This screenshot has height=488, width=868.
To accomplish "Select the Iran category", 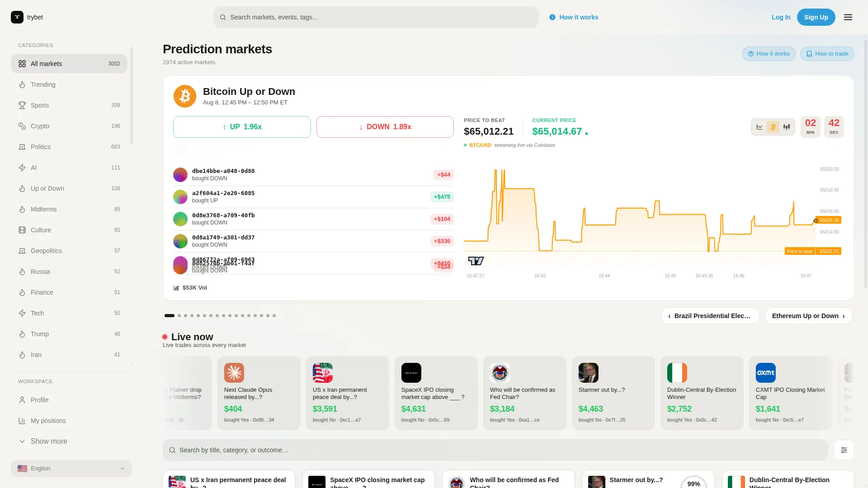I will click(69, 355).
